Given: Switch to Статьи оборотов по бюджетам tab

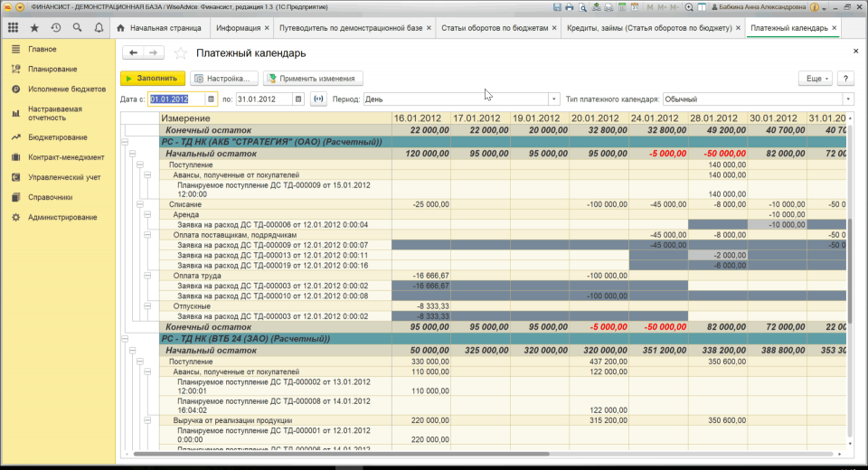Looking at the screenshot, I should point(494,28).
